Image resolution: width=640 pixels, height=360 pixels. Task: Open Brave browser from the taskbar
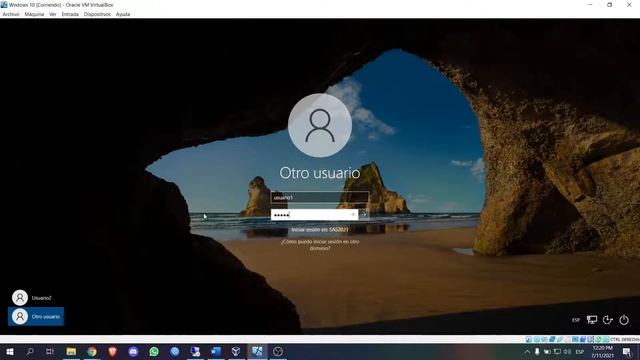113,351
